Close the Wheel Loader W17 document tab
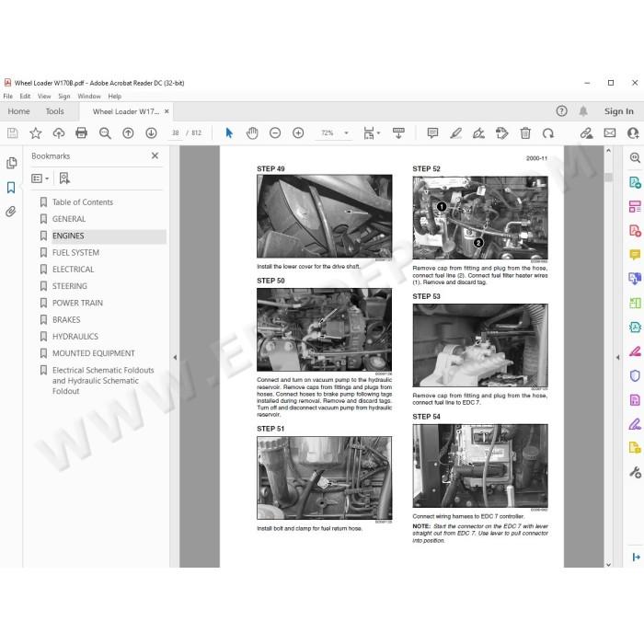Image resolution: width=644 pixels, height=644 pixels. click(167, 111)
